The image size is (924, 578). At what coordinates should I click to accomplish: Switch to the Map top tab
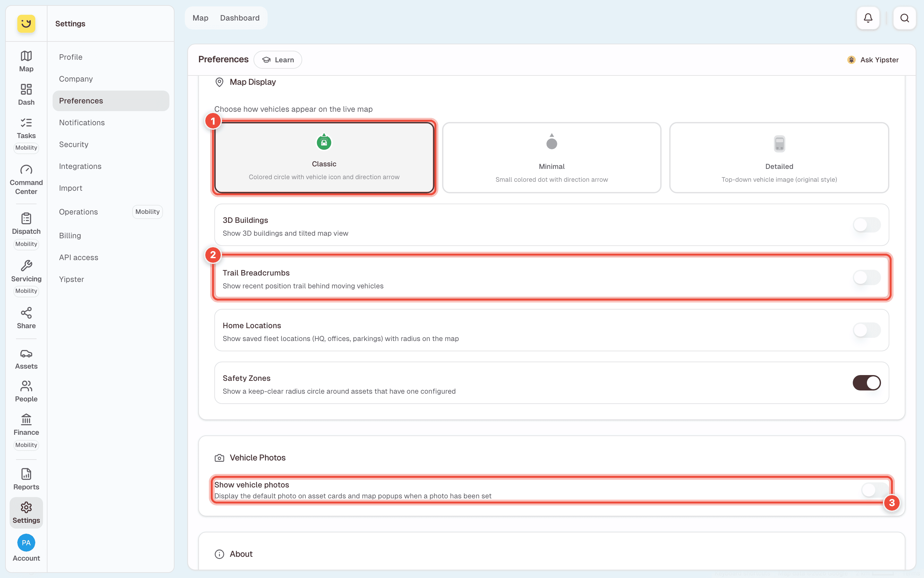pos(200,18)
